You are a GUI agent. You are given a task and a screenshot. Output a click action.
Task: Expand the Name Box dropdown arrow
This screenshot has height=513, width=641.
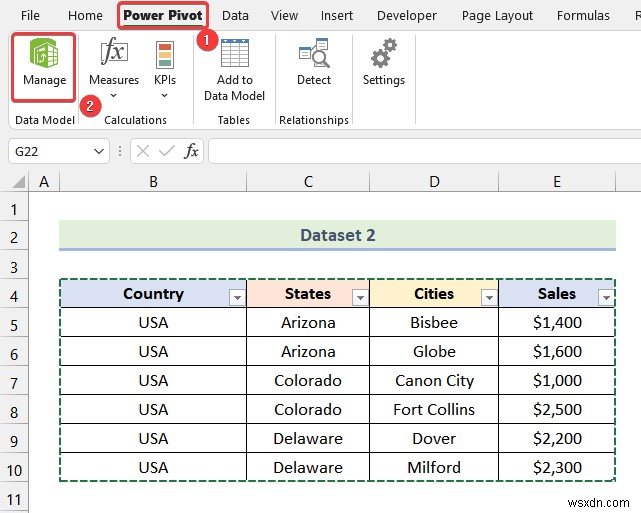(99, 151)
